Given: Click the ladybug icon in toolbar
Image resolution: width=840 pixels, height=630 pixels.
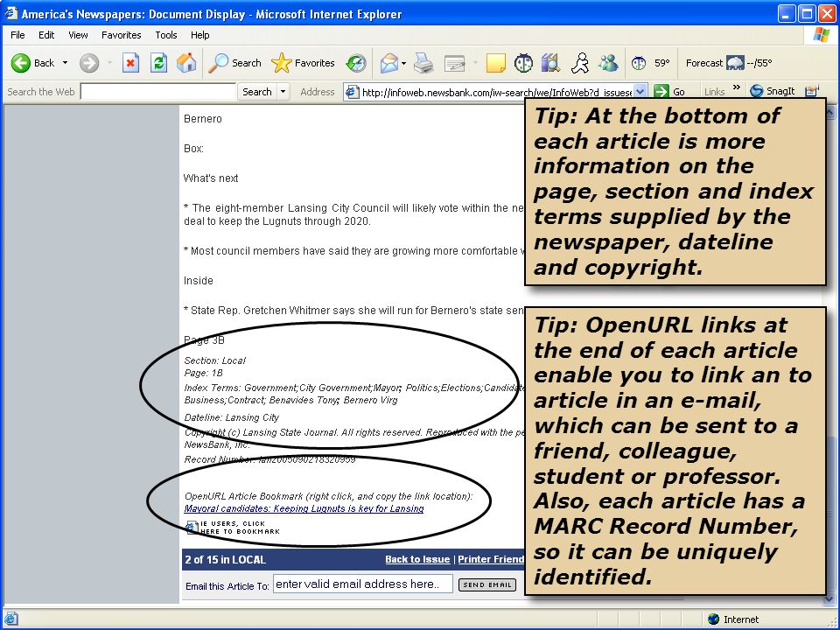Looking at the screenshot, I should [x=523, y=63].
